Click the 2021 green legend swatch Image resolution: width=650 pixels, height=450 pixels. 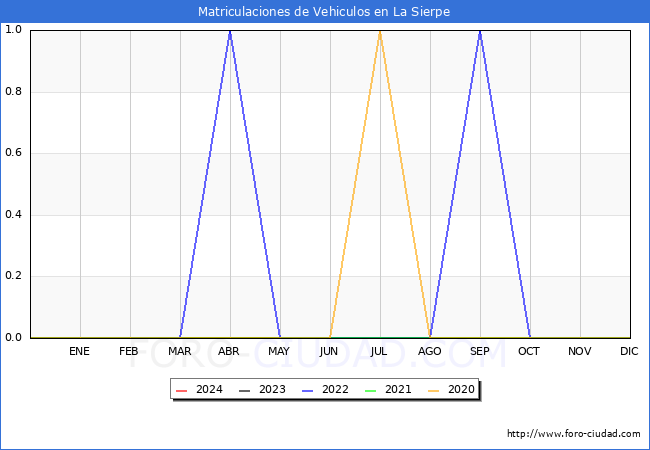(371, 390)
